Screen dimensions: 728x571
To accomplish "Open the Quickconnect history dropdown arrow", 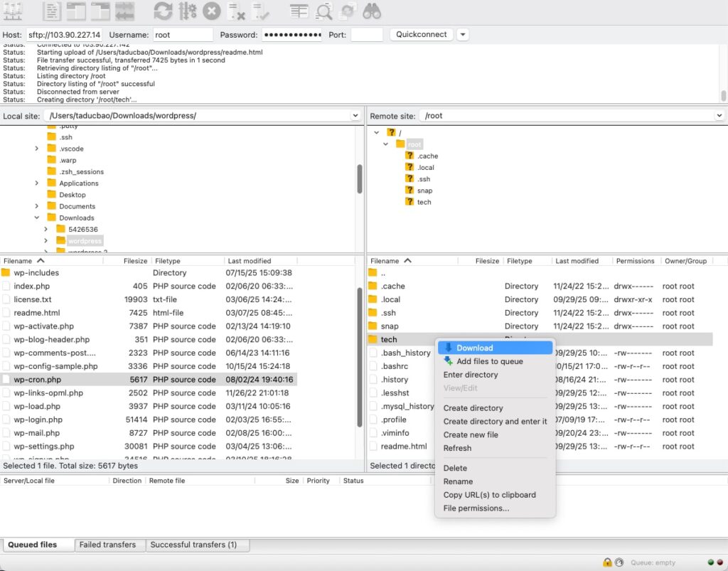I will [463, 34].
